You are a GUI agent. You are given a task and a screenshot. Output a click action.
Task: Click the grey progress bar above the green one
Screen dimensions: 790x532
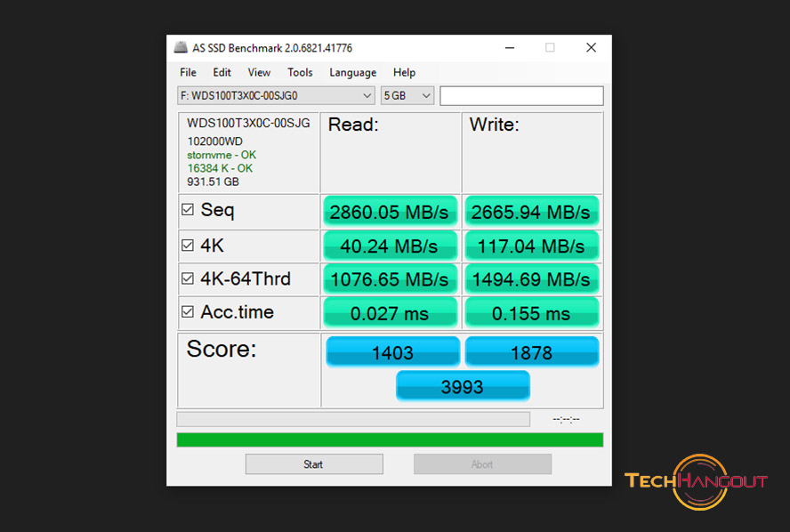click(x=353, y=419)
